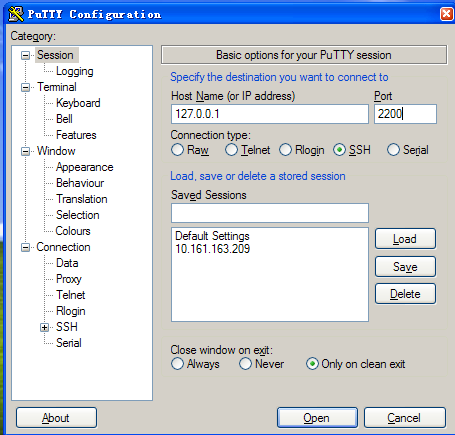Screen dimensions: 455x435
Task: Choose Telnet connection type
Action: (231, 150)
